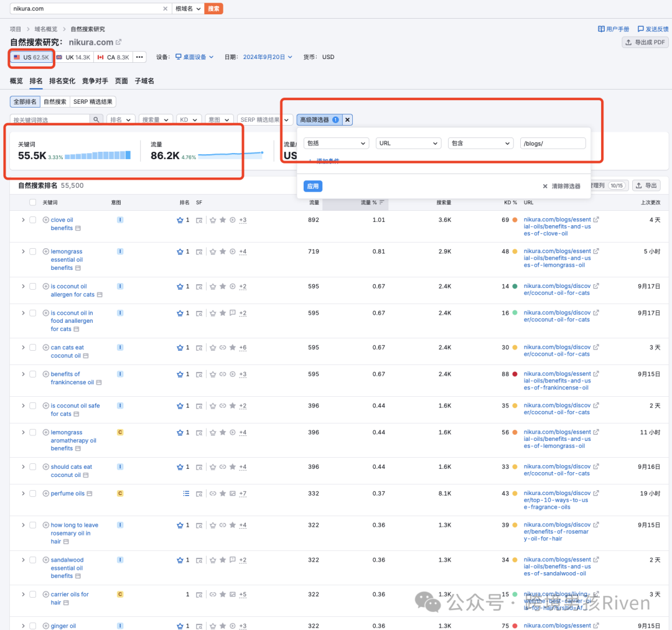Viewport: 672px width, 630px height.
Task: Tick the checkbox for clove oil benefits
Action: point(32,220)
